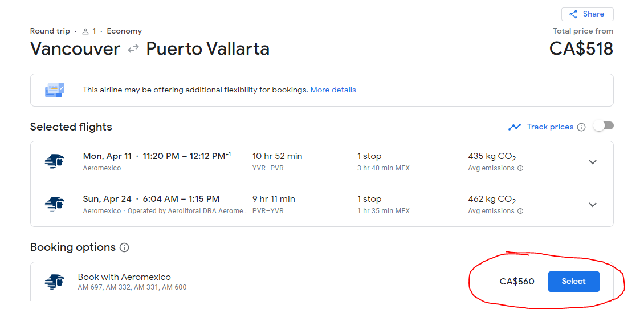Open the More details link
Viewport: 644px width, 309px height.
[333, 90]
